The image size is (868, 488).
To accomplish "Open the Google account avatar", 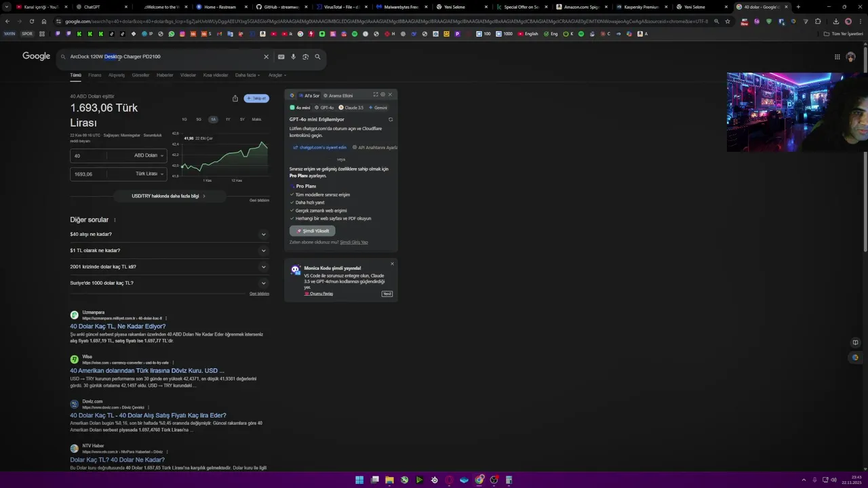I will coord(851,57).
